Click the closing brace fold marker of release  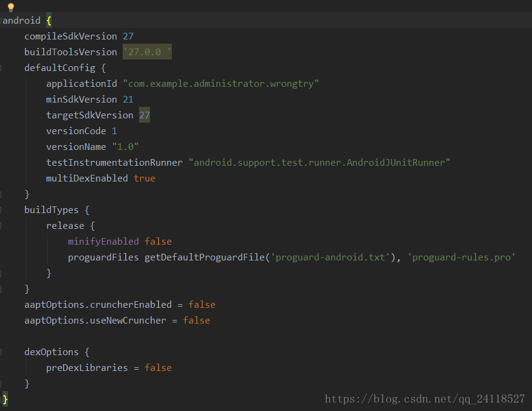1,273
